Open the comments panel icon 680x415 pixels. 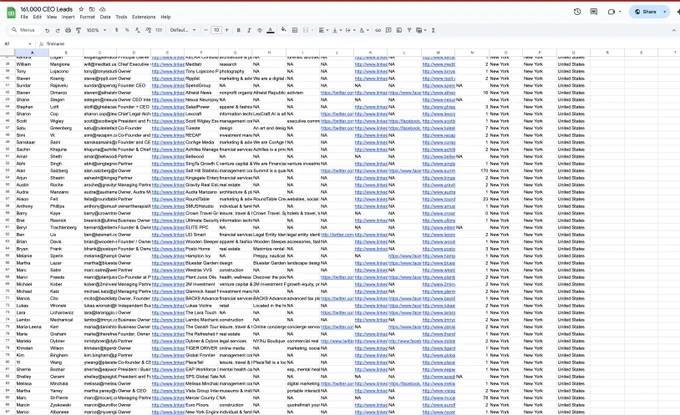pos(594,12)
